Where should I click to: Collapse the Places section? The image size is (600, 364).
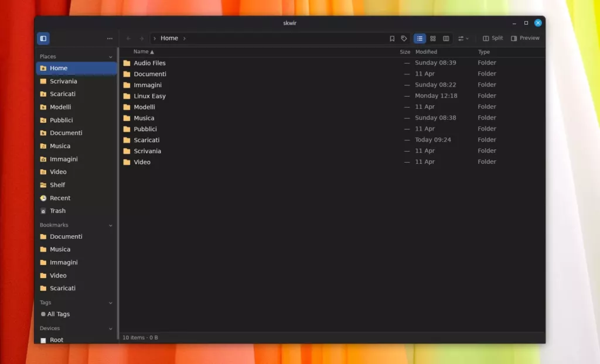[111, 57]
